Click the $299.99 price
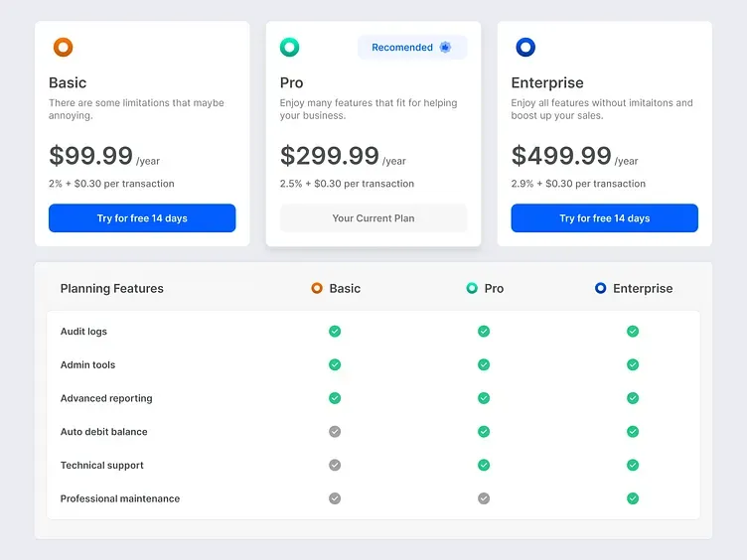Viewport: 747px width, 560px height. [x=330, y=155]
